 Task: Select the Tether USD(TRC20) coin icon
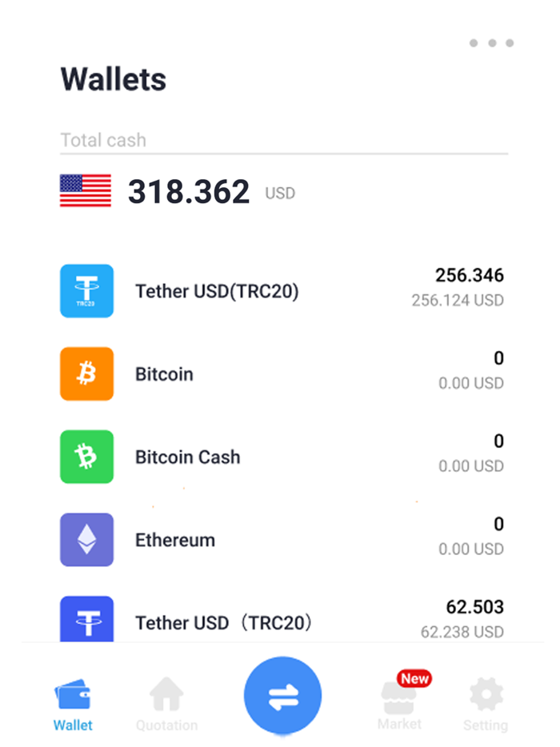pyautogui.click(x=86, y=290)
